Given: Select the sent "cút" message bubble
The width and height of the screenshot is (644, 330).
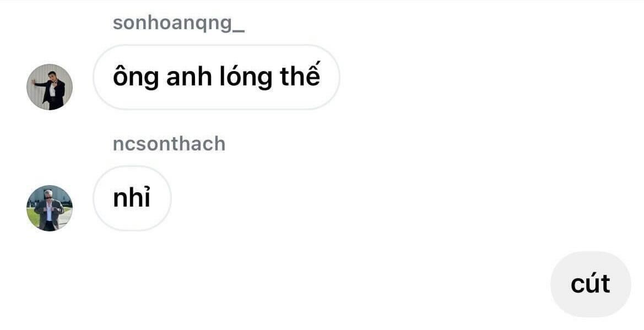Looking at the screenshot, I should [591, 284].
